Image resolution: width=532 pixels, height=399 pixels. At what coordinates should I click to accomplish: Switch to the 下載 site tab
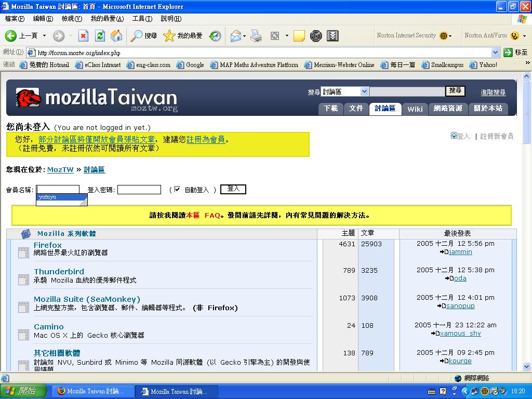[330, 109]
